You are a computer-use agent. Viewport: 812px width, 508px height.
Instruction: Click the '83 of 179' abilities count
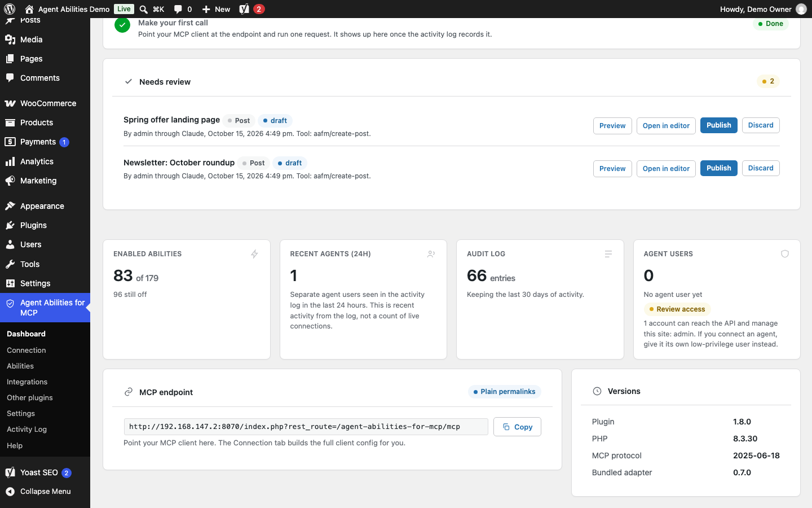[136, 276]
